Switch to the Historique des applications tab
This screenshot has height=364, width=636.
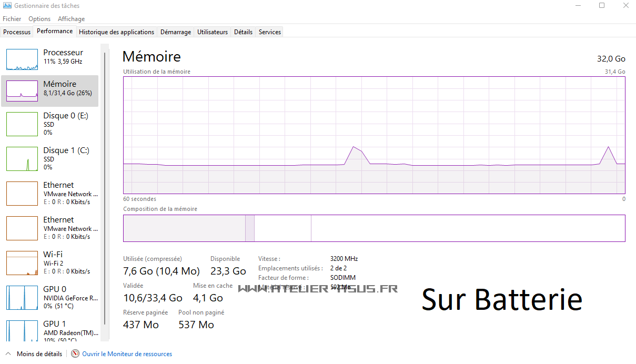(x=116, y=32)
